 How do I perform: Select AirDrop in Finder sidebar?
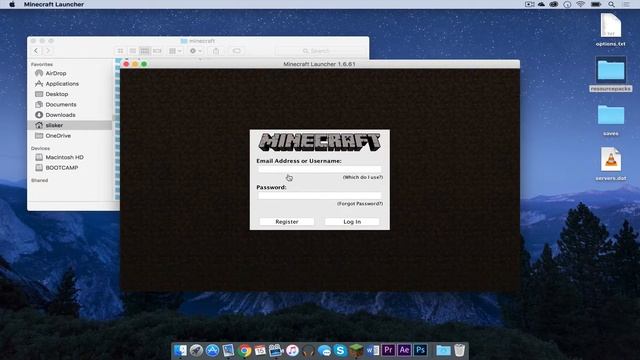point(56,73)
